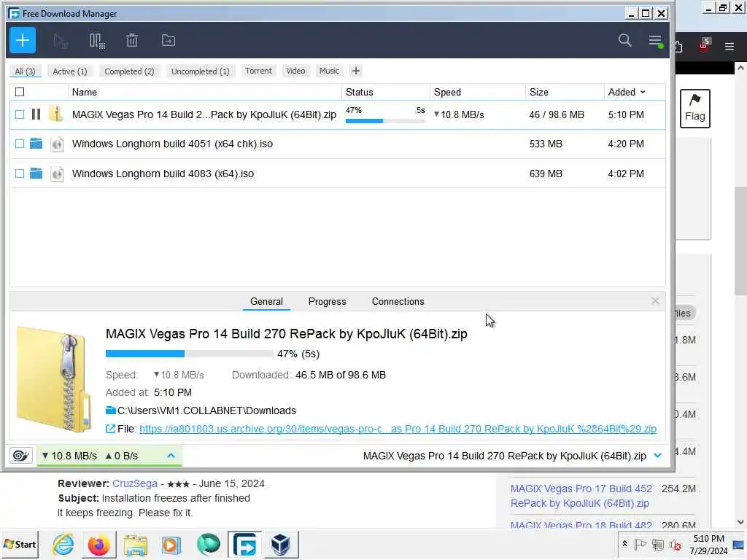Select the Music filter tab
The height and width of the screenshot is (560, 747).
[329, 71]
